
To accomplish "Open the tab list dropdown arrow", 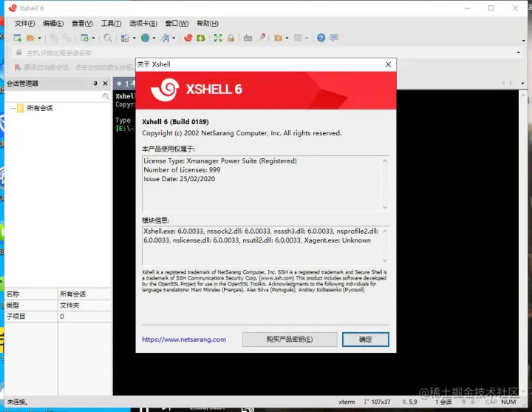I will pyautogui.click(x=522, y=84).
